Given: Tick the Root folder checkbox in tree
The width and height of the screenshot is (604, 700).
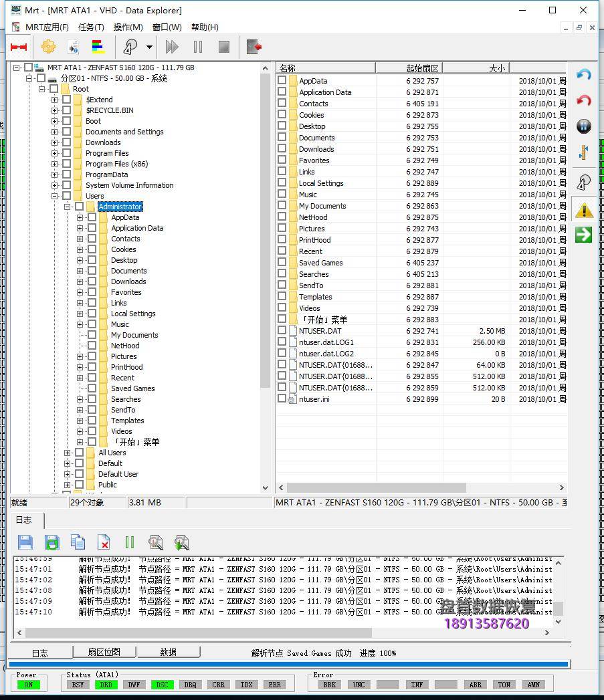Looking at the screenshot, I should pos(54,88).
